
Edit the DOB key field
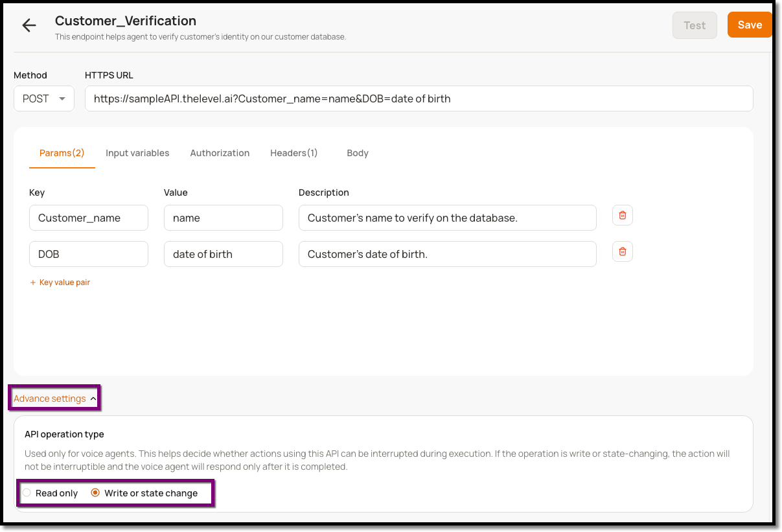89,254
